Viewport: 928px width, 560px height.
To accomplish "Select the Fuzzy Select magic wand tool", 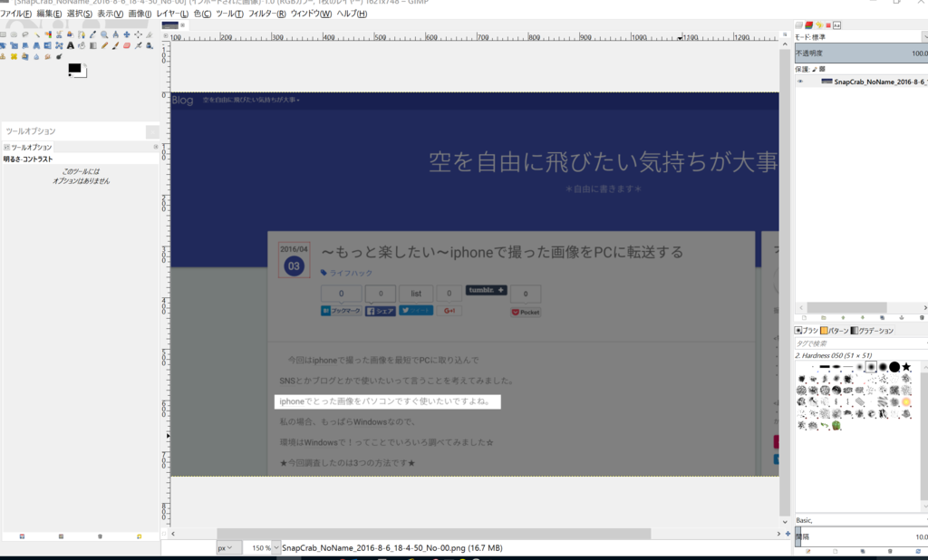I will pyautogui.click(x=36, y=34).
